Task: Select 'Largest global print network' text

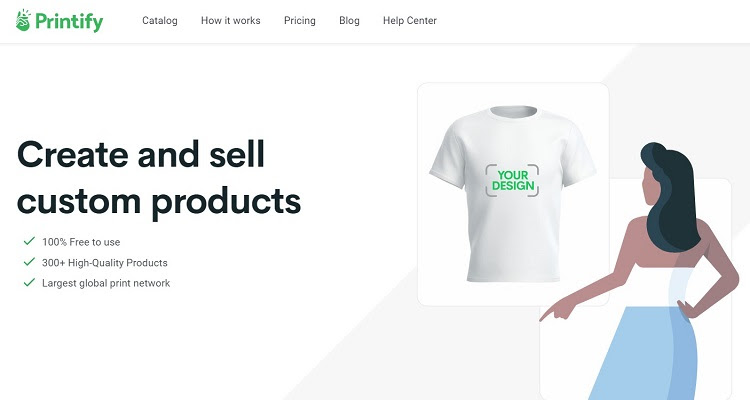Action: (106, 283)
